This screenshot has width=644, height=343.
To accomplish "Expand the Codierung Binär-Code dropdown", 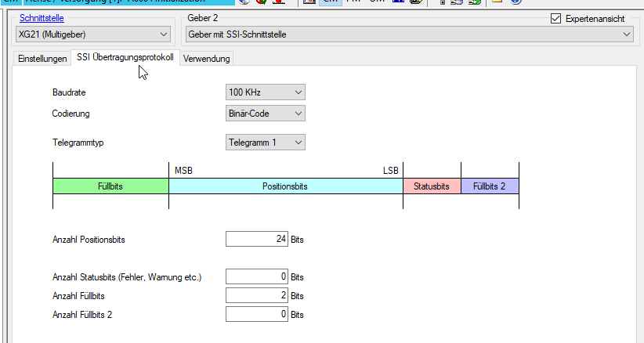I will tap(265, 114).
